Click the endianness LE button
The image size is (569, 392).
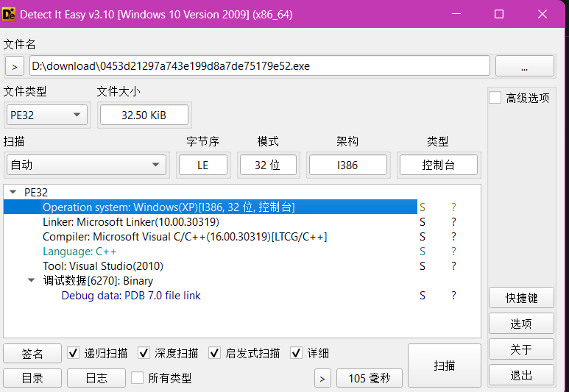[x=203, y=165]
